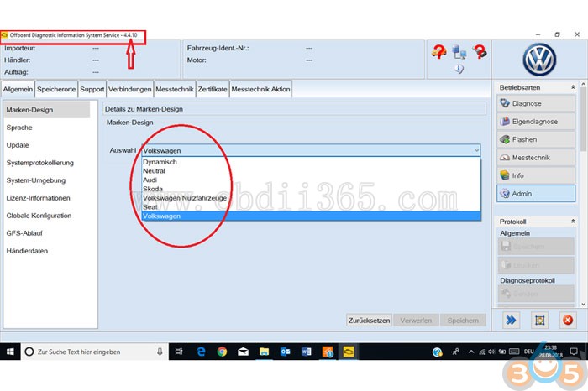Choose Seat from the brand list

[x=311, y=206]
